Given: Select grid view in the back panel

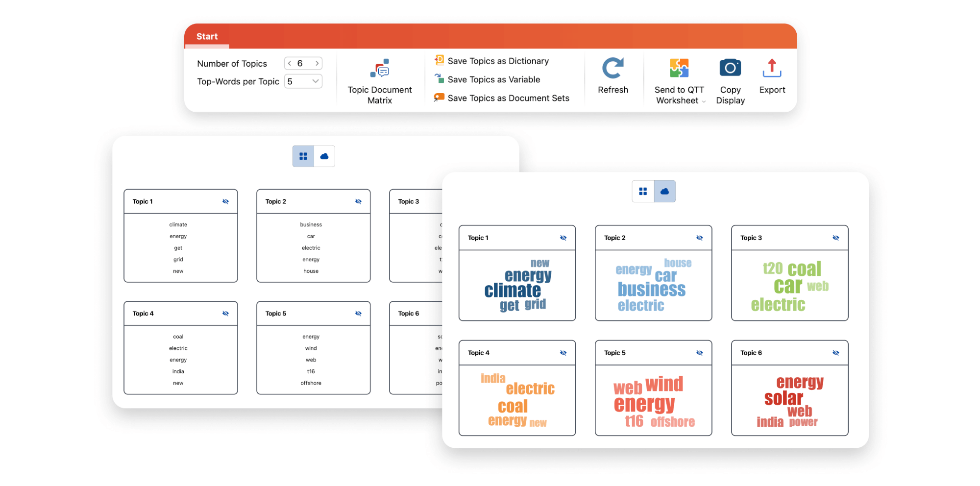Looking at the screenshot, I should (303, 156).
